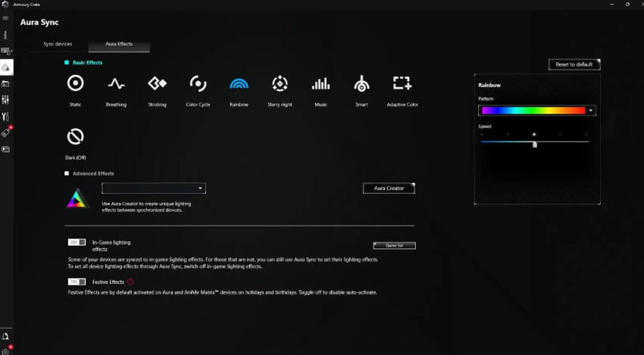The height and width of the screenshot is (355, 644).
Task: Switch to the Sync devices tab
Action: point(58,45)
